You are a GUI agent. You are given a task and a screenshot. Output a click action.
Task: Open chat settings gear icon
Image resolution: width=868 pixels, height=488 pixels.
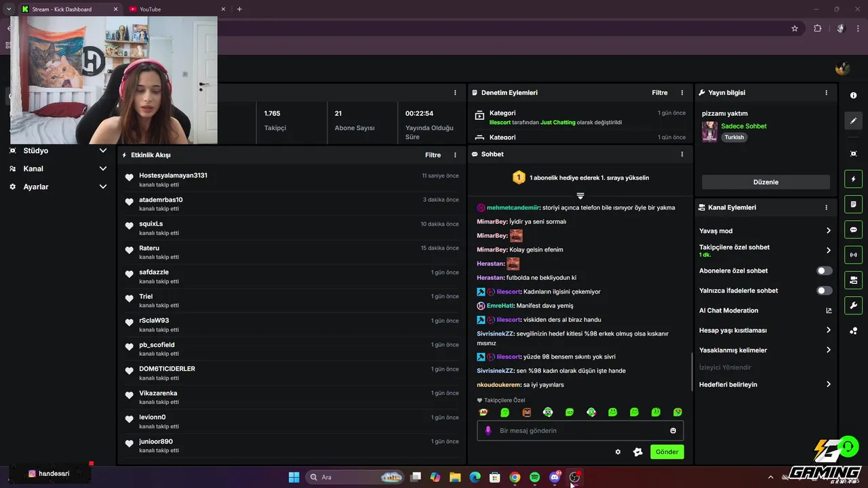[x=618, y=452]
